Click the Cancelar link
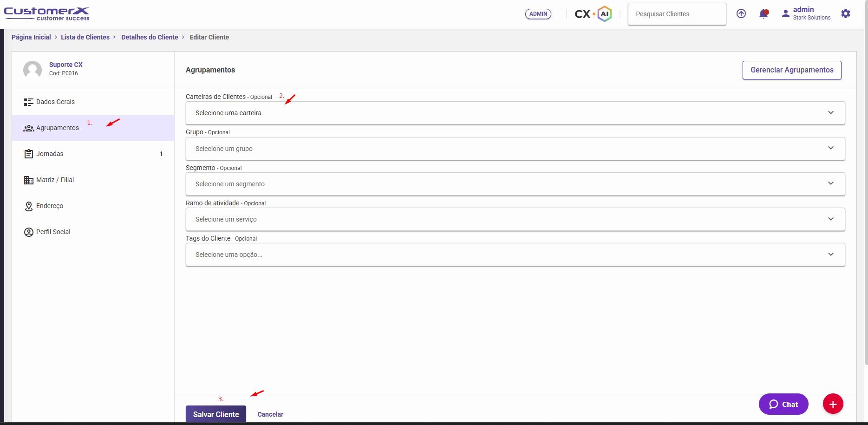The height and width of the screenshot is (425, 868). 270,414
